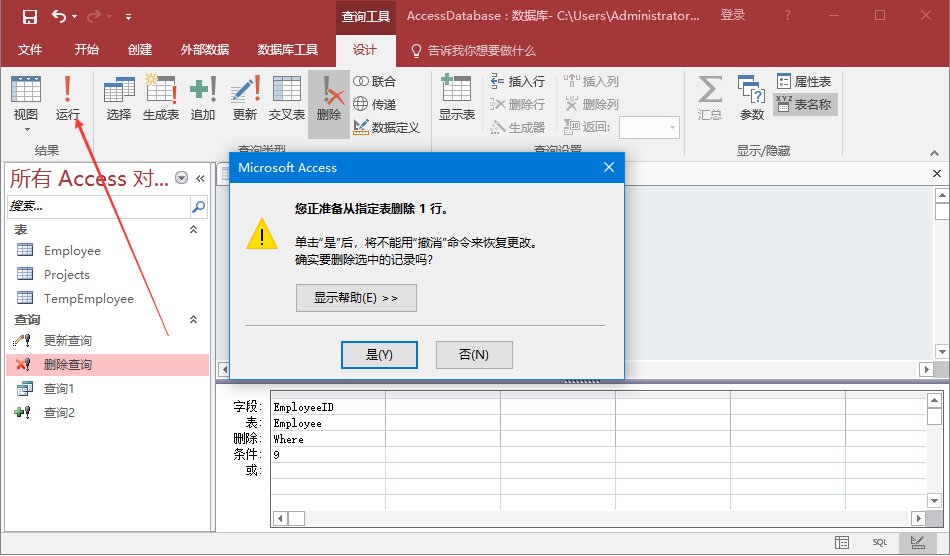This screenshot has width=950, height=556.
Task: Collapse the Queries (查询) group in navigation pane
Action: tap(194, 320)
